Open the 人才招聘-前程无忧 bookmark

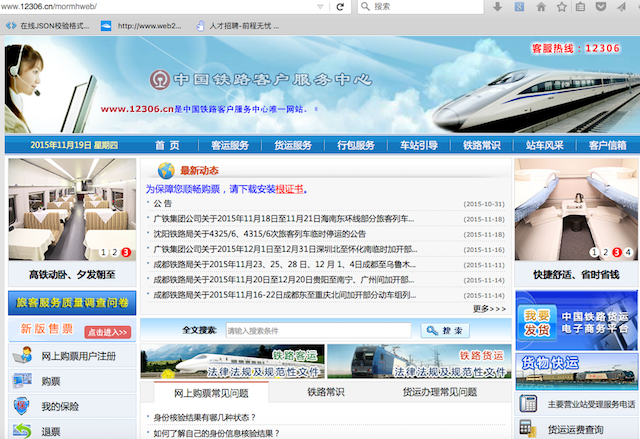click(x=238, y=26)
